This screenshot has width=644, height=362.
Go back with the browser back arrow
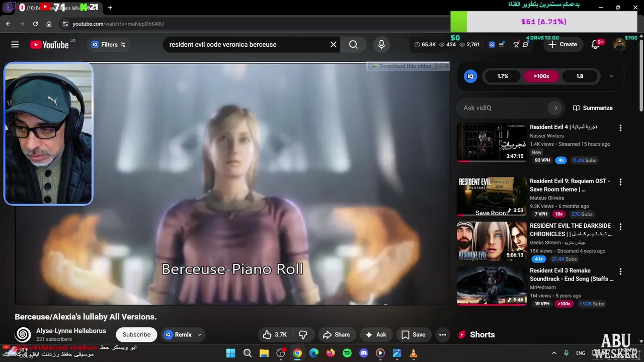point(9,24)
